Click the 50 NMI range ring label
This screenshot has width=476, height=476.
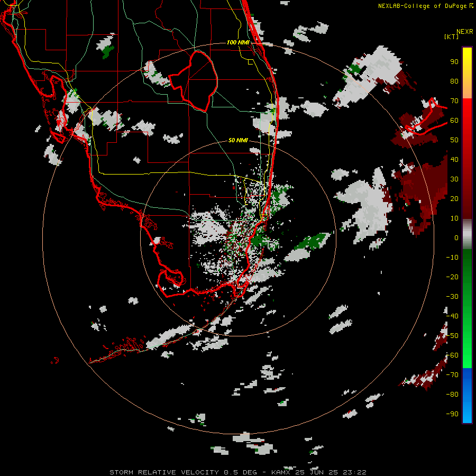pos(238,140)
